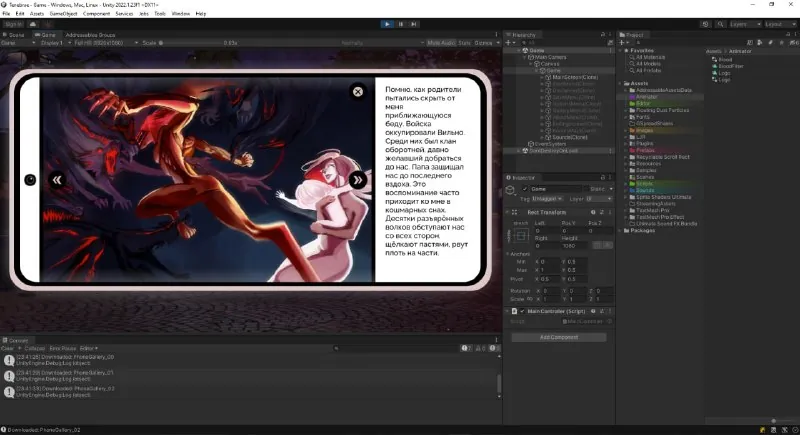Click the Pos Y input field

pyautogui.click(x=574, y=231)
